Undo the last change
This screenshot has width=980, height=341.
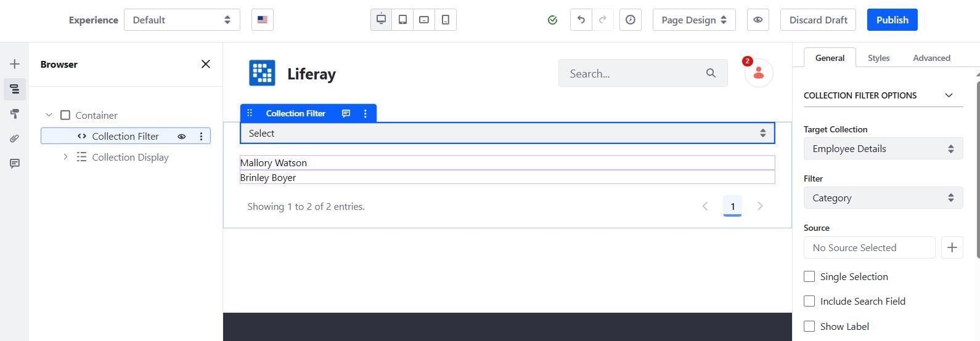tap(581, 20)
